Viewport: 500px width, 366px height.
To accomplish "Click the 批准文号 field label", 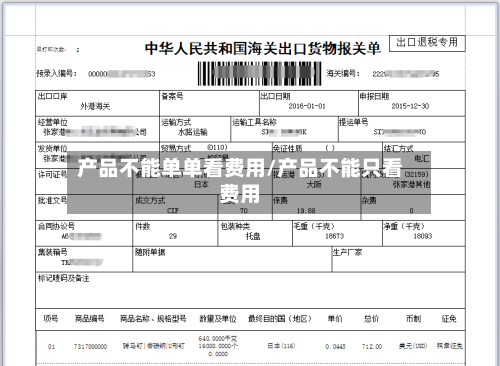I will coord(52,200).
